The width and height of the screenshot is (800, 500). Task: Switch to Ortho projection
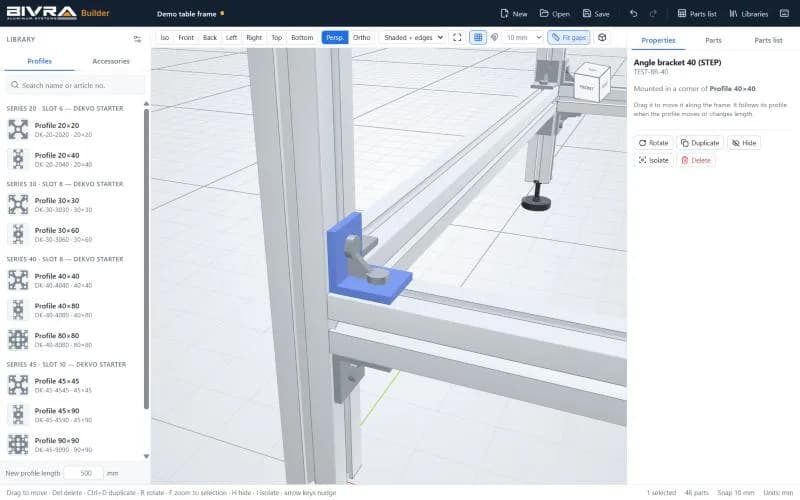[362, 37]
